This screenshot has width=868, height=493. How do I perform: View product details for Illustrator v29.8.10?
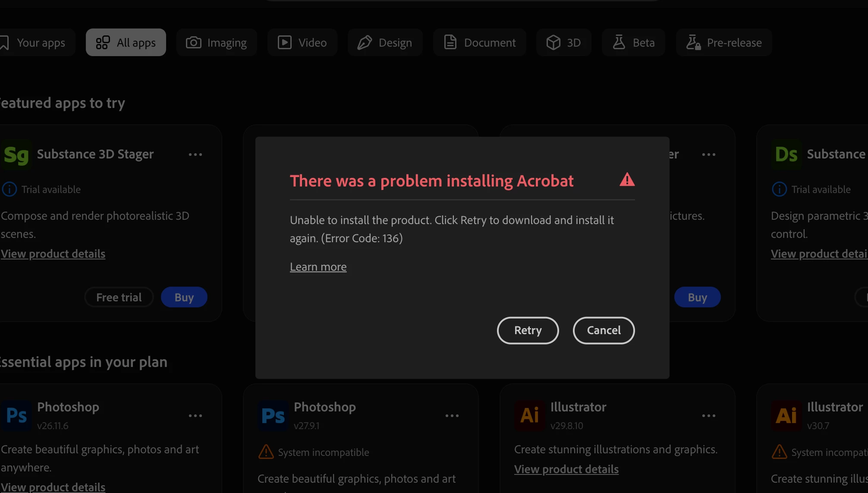pyautogui.click(x=566, y=469)
